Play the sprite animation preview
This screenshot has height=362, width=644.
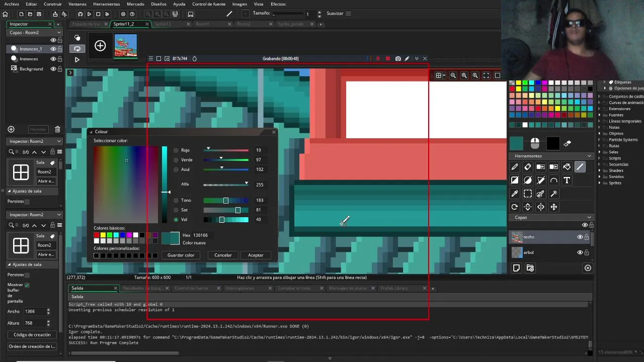coord(77,59)
